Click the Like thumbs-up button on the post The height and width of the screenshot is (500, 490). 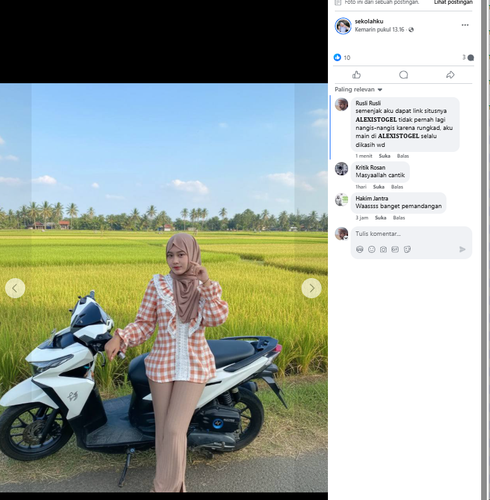pyautogui.click(x=356, y=75)
